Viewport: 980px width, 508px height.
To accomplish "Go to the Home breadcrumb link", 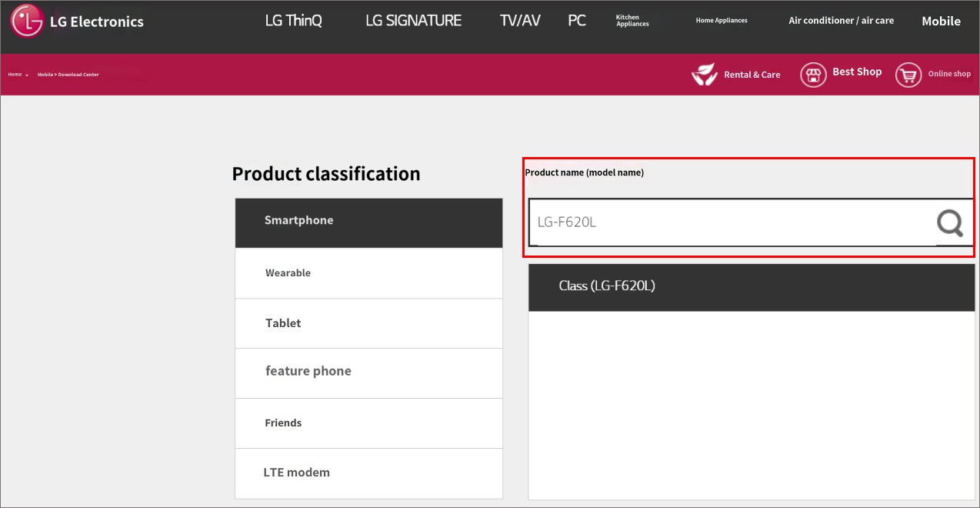I will coord(15,75).
